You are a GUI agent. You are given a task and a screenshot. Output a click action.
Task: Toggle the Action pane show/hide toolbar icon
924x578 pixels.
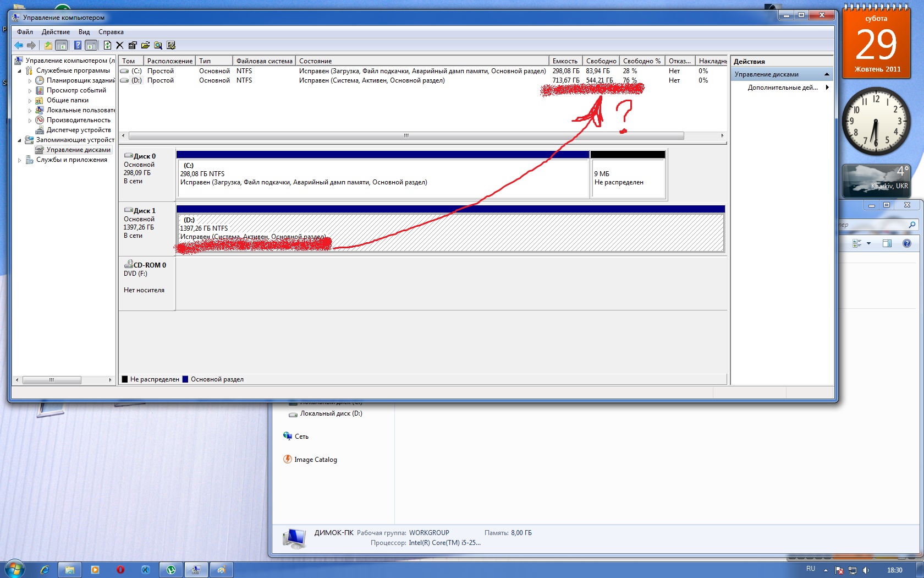click(x=91, y=45)
